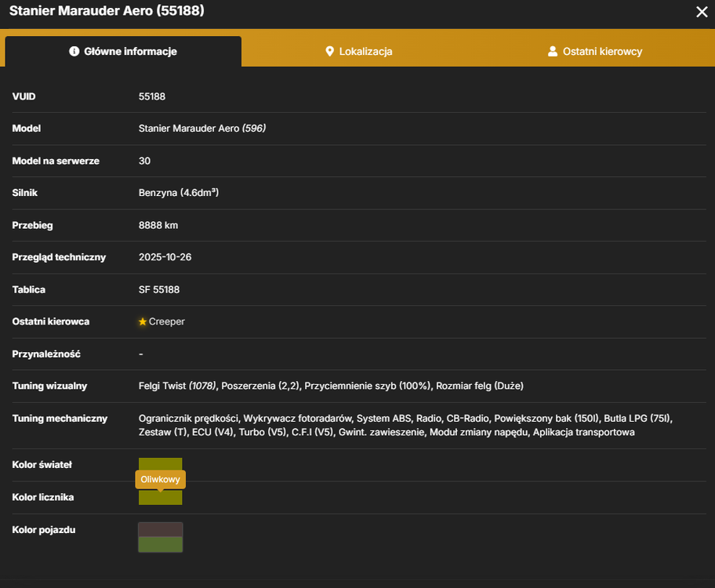Click the Kolor świateł olive swatch
Image resolution: width=715 pixels, height=588 pixels.
[160, 464]
